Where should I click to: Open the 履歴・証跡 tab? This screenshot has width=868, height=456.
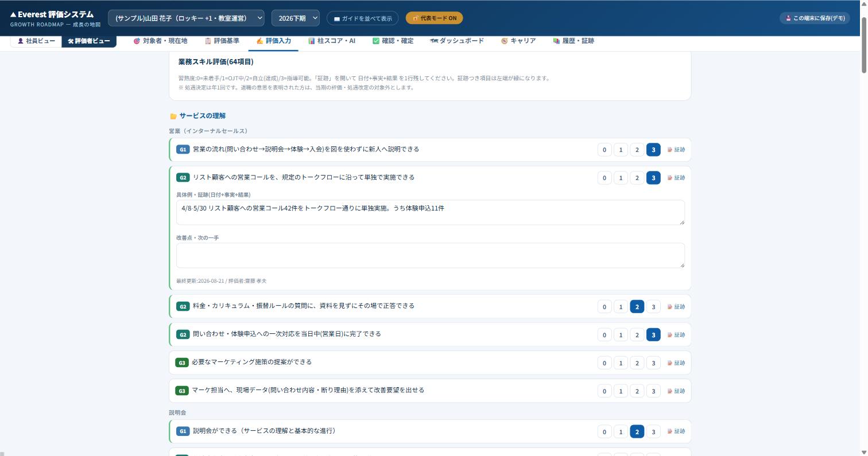tap(573, 41)
